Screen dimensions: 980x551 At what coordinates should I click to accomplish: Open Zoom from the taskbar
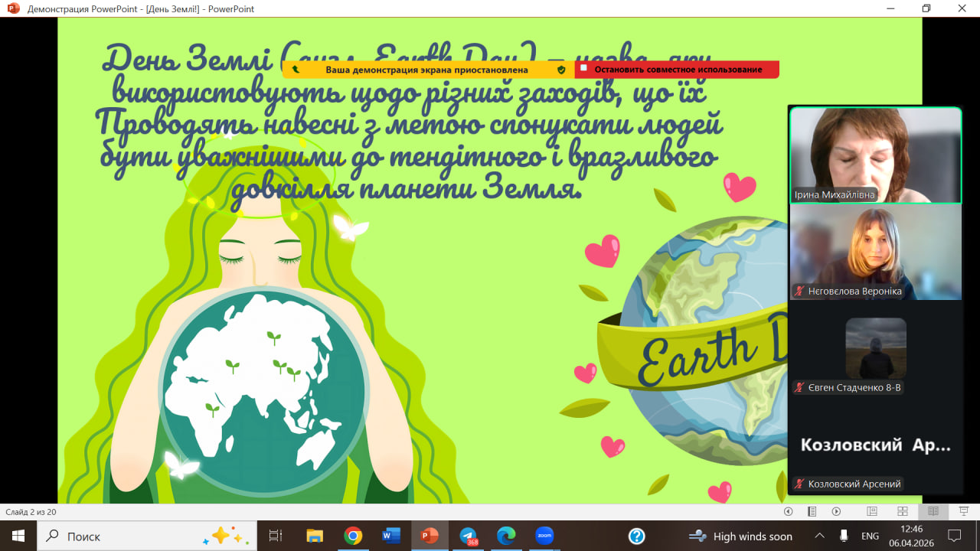click(544, 536)
